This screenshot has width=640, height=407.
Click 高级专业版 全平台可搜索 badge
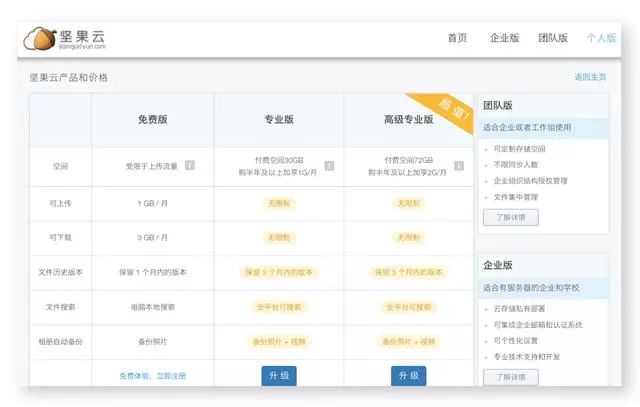click(408, 307)
